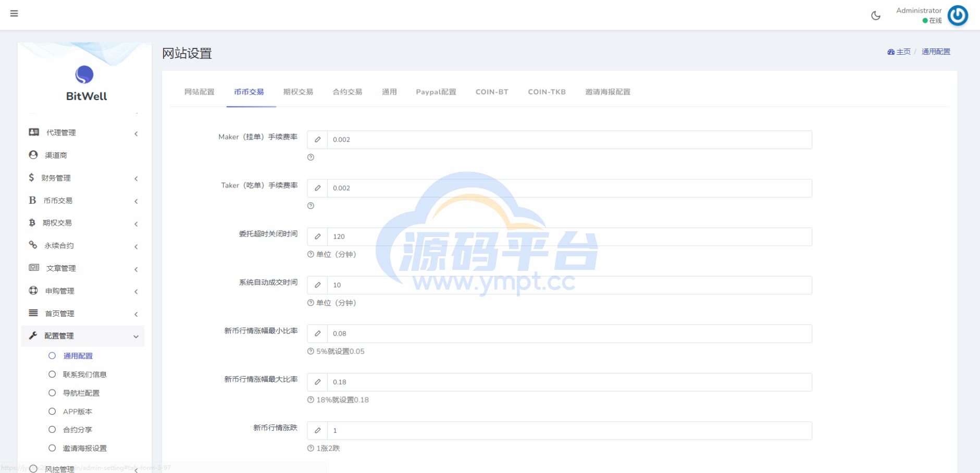Switch to the 网站配置 tab
The width and height of the screenshot is (980, 473).
(200, 92)
